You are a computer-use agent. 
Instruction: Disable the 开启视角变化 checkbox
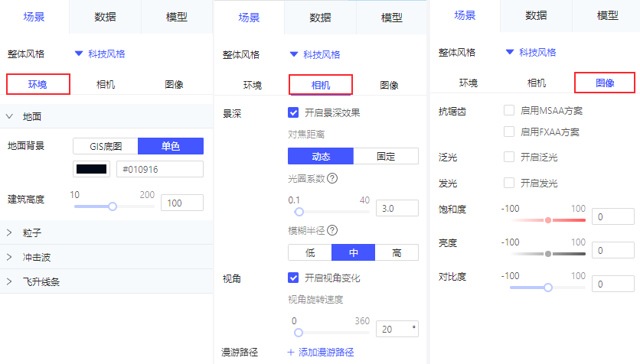[x=293, y=278]
